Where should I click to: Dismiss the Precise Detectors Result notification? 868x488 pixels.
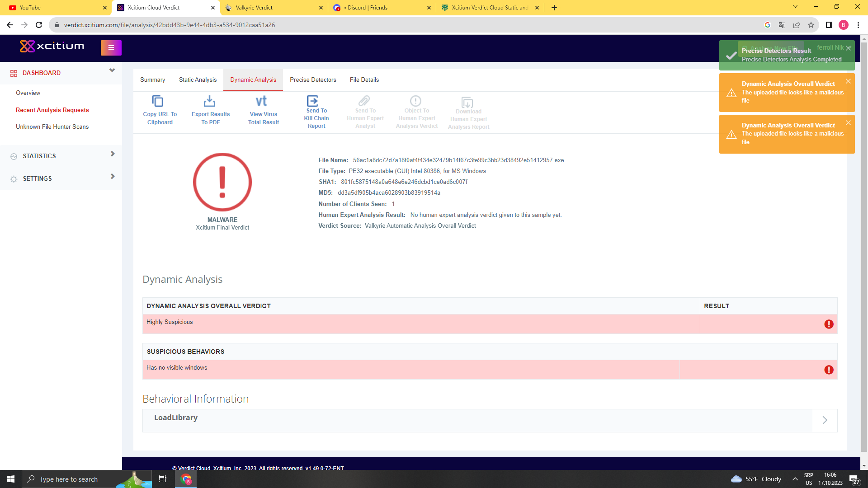[x=848, y=48]
